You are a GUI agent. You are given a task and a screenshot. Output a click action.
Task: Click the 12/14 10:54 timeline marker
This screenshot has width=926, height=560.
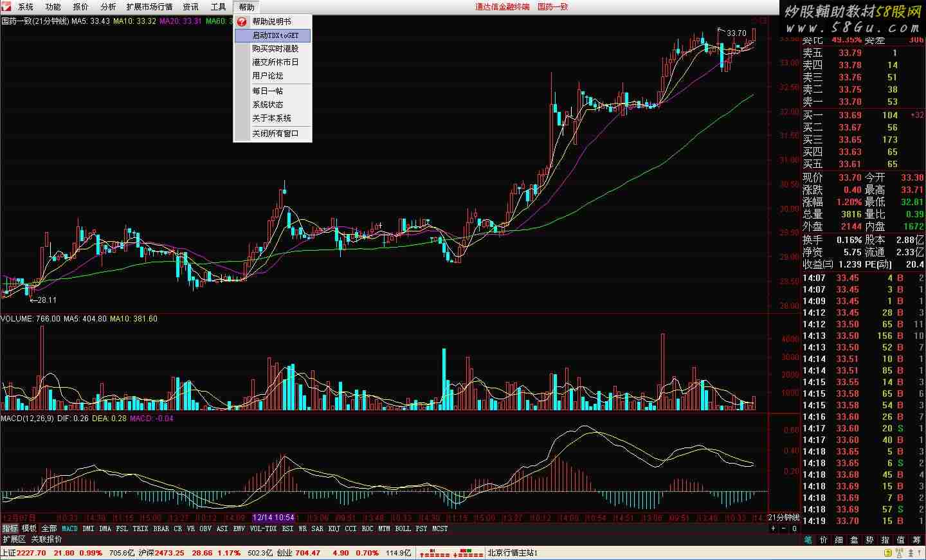274,518
